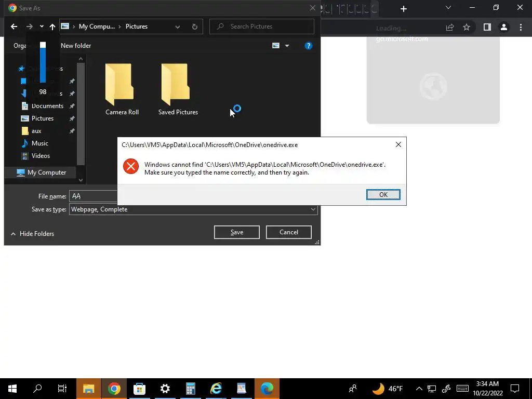Screen dimensions: 532x399
Task: Show hidden tray icons chevron
Action: click(419, 389)
